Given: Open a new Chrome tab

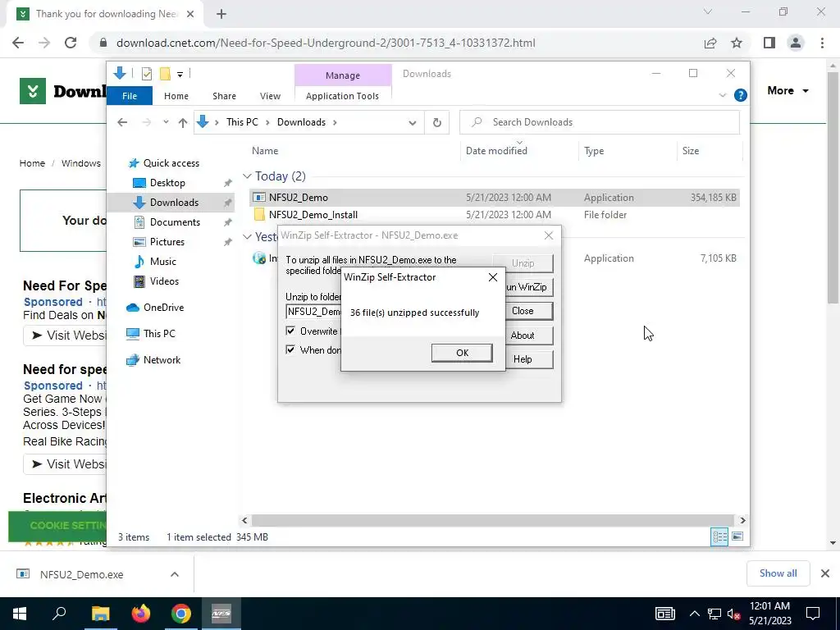Looking at the screenshot, I should [221, 14].
